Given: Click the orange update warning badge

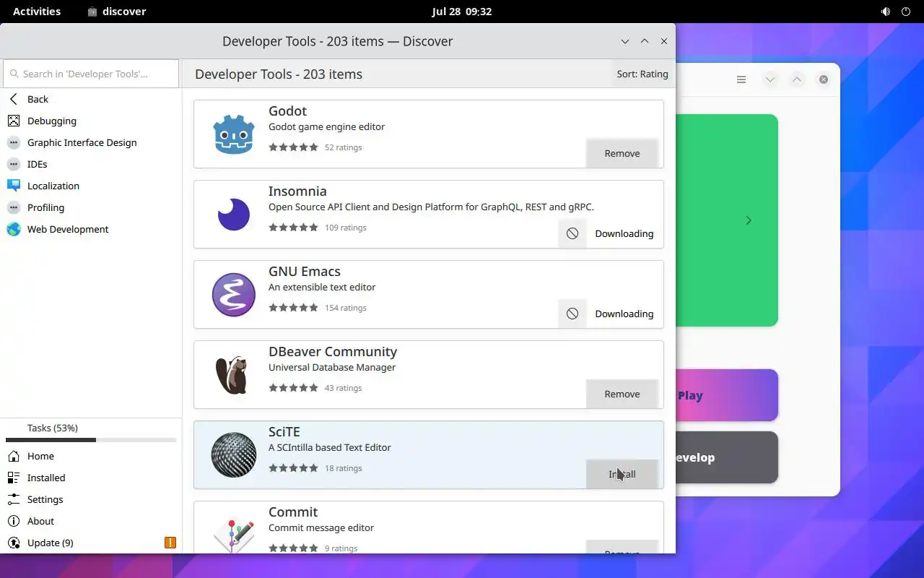Looking at the screenshot, I should tap(170, 543).
